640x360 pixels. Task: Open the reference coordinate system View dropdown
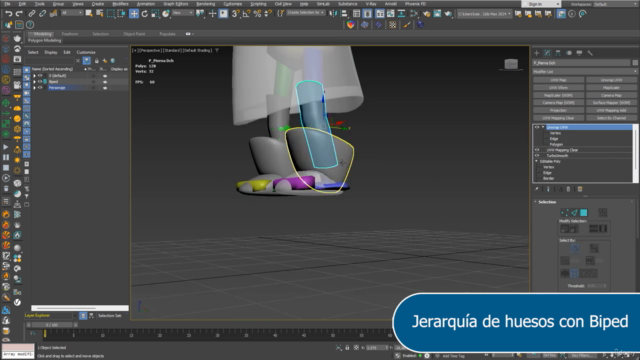[182, 13]
